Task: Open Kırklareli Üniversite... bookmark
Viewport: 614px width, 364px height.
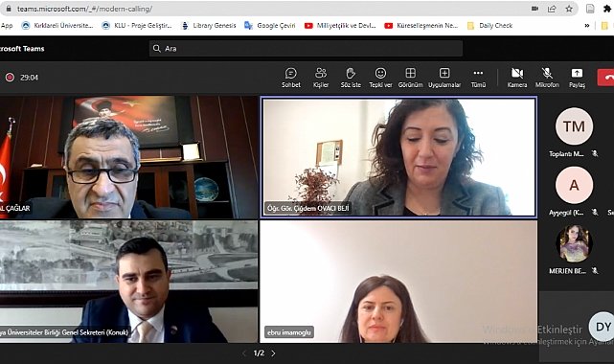Action: click(x=57, y=26)
